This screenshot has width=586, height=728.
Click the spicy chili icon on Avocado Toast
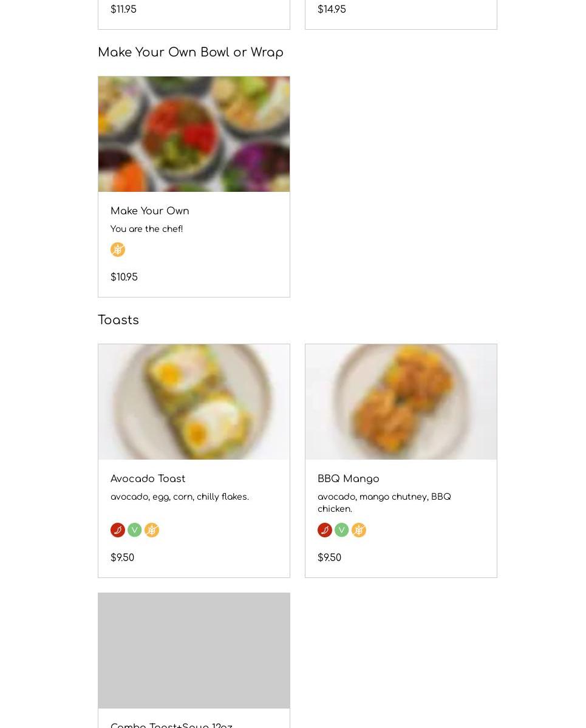pos(118,530)
